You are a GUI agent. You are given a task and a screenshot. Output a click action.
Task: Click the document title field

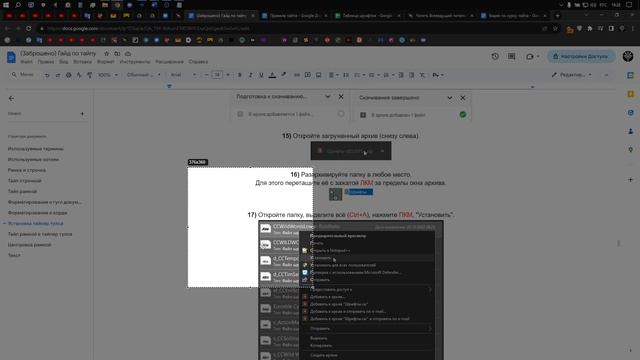coord(58,53)
